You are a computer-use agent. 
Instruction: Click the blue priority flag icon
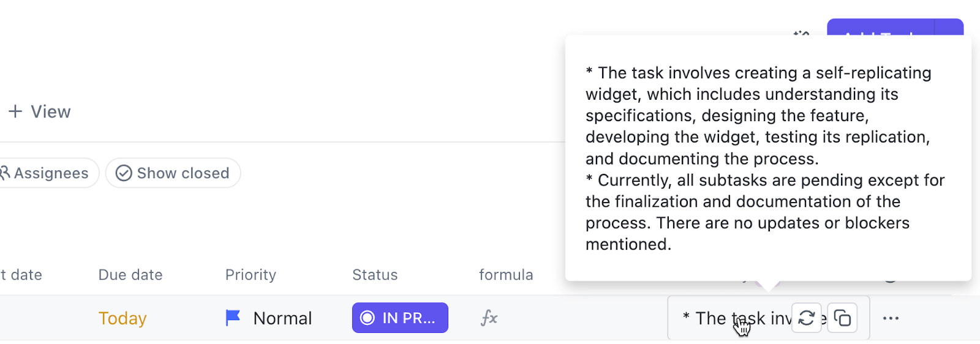(x=233, y=318)
